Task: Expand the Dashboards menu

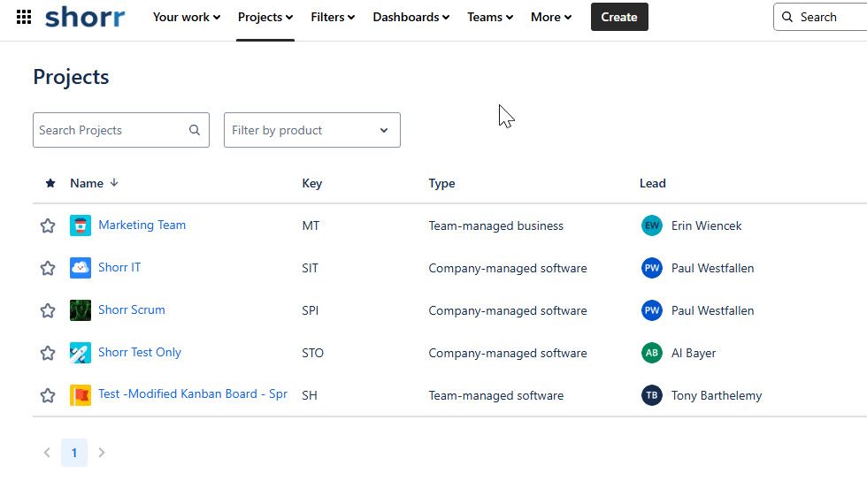Action: click(x=410, y=17)
